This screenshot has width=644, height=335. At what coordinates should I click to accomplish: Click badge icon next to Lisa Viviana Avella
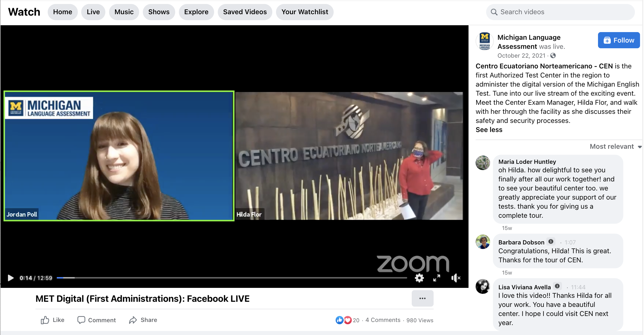(x=557, y=286)
